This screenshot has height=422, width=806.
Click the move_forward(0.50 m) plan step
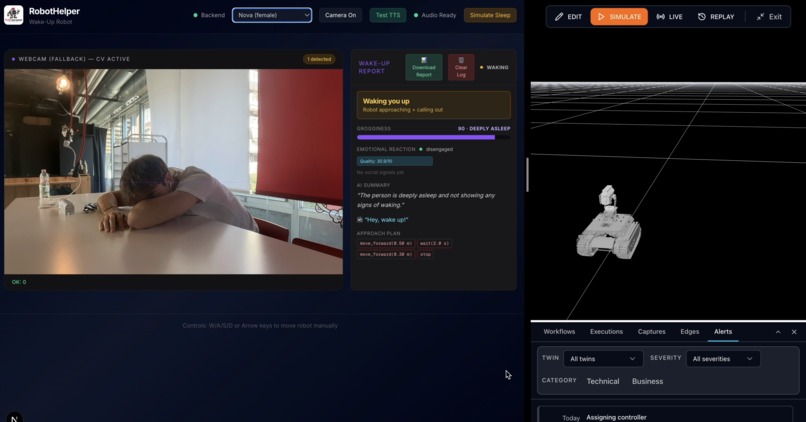tap(386, 243)
